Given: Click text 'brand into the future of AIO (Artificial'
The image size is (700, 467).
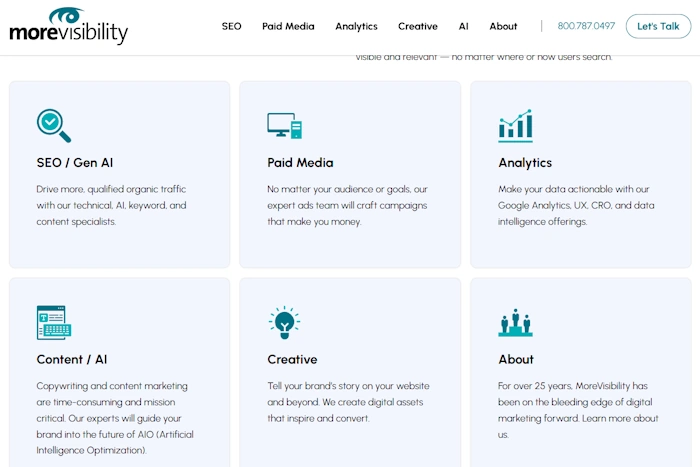Looking at the screenshot, I should tap(115, 434).
